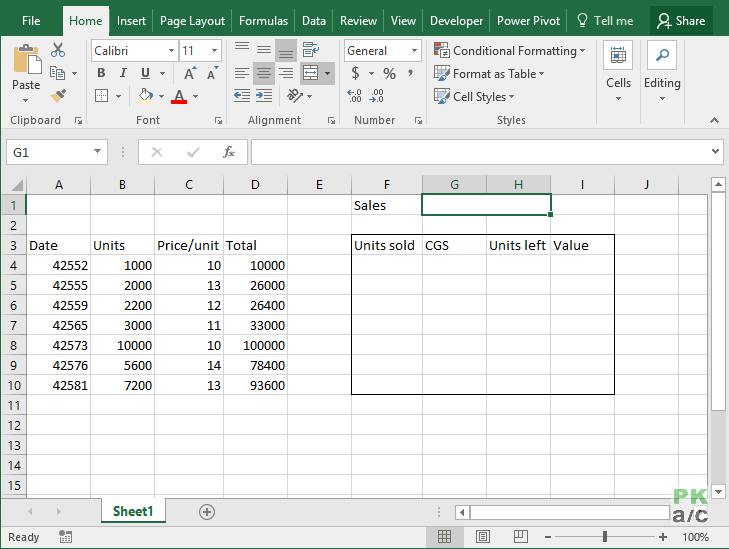Open the File tab
729x549 pixels.
31,21
